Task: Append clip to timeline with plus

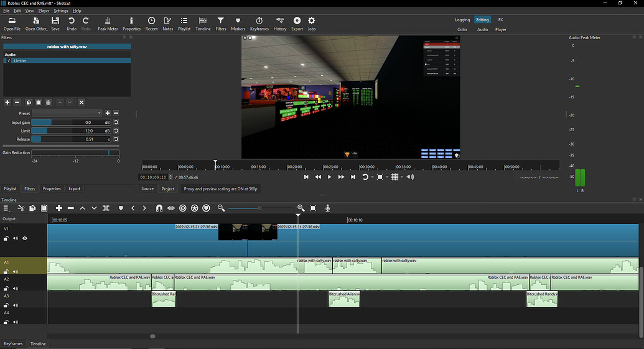Action: click(x=58, y=208)
